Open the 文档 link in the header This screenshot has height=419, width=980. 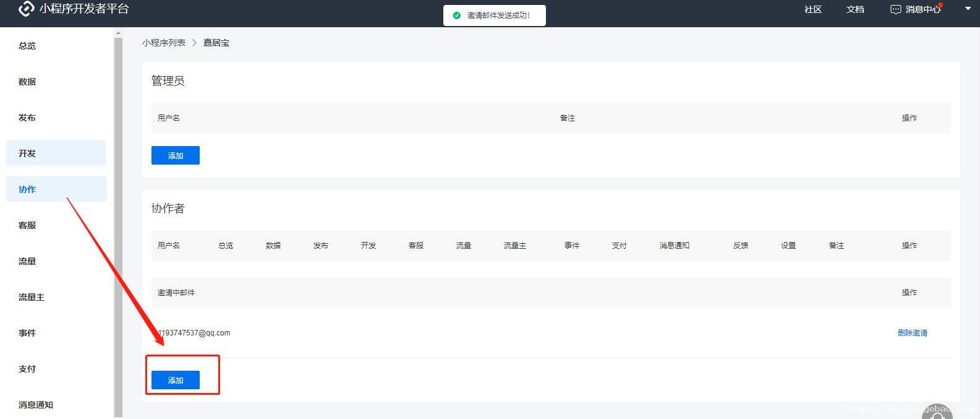(855, 9)
